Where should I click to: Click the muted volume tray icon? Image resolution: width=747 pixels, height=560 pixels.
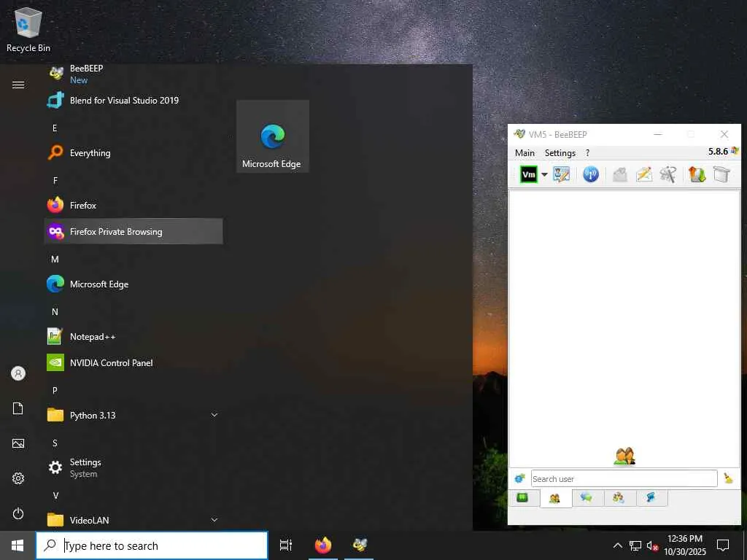pos(652,545)
